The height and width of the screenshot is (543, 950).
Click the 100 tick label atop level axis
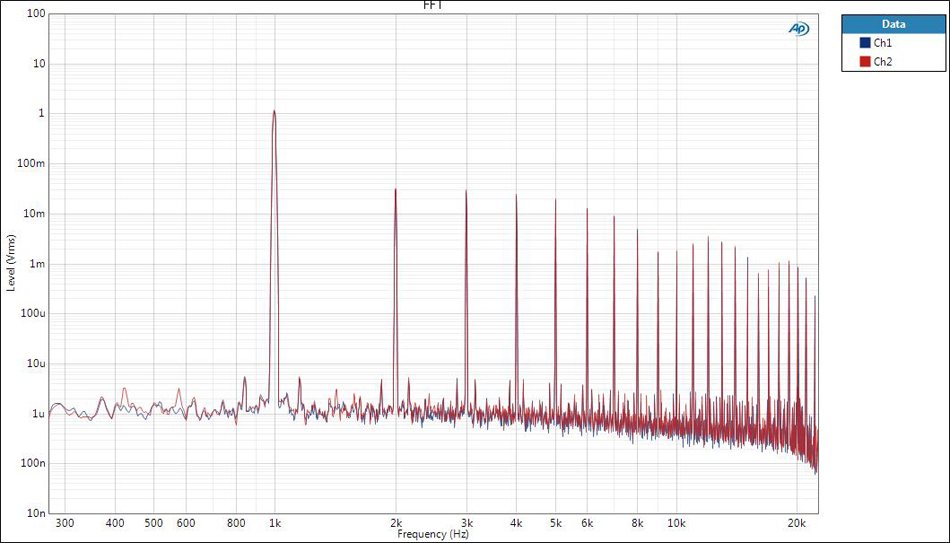pyautogui.click(x=36, y=14)
